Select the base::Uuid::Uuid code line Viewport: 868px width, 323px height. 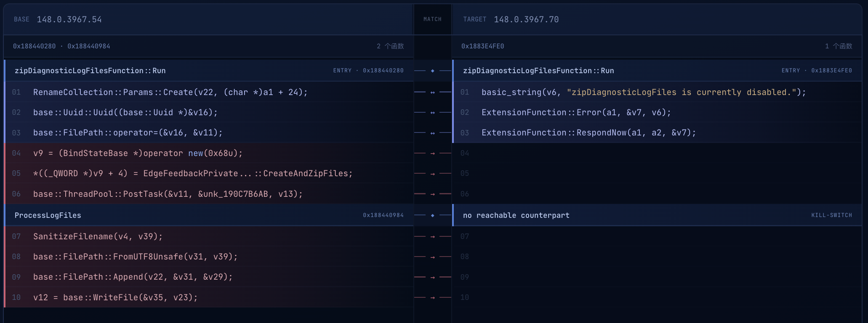click(x=209, y=112)
